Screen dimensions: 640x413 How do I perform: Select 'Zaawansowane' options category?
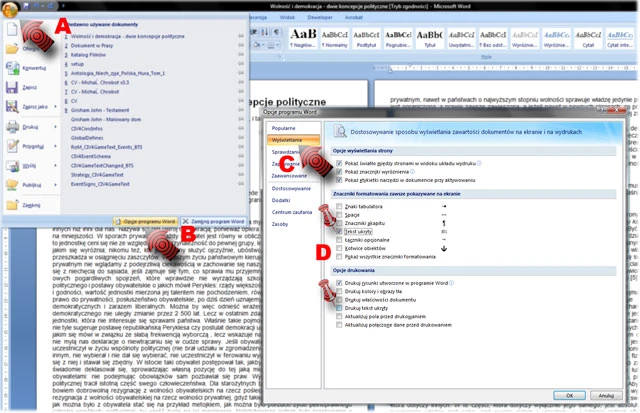pos(289,176)
